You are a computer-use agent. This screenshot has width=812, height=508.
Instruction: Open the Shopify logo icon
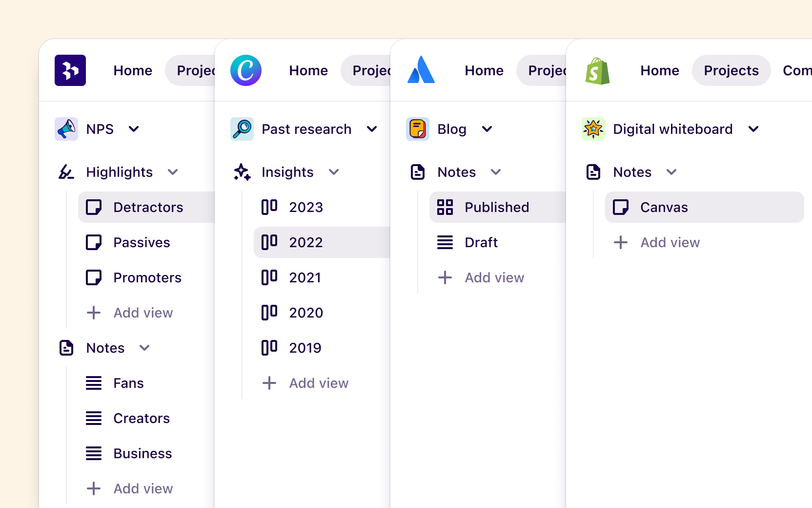597,70
